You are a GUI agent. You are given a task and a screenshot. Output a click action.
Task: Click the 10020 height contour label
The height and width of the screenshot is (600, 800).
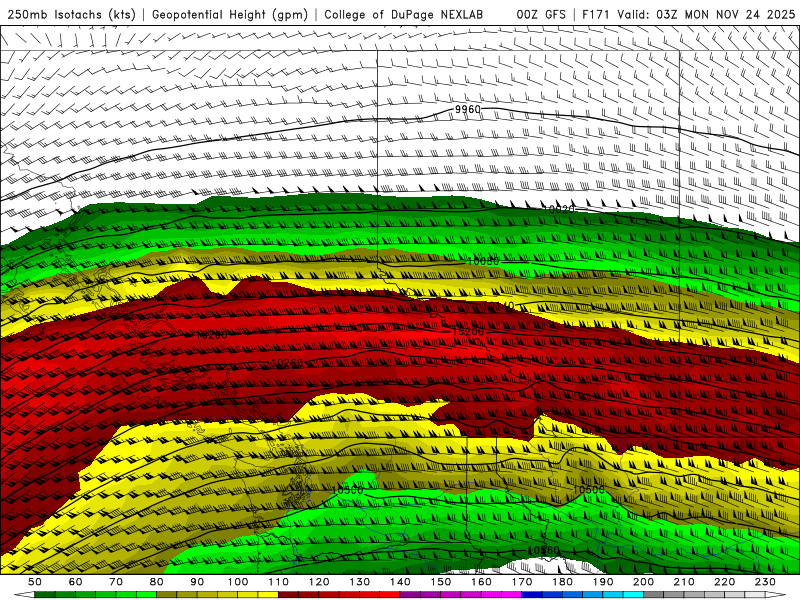(x=558, y=209)
